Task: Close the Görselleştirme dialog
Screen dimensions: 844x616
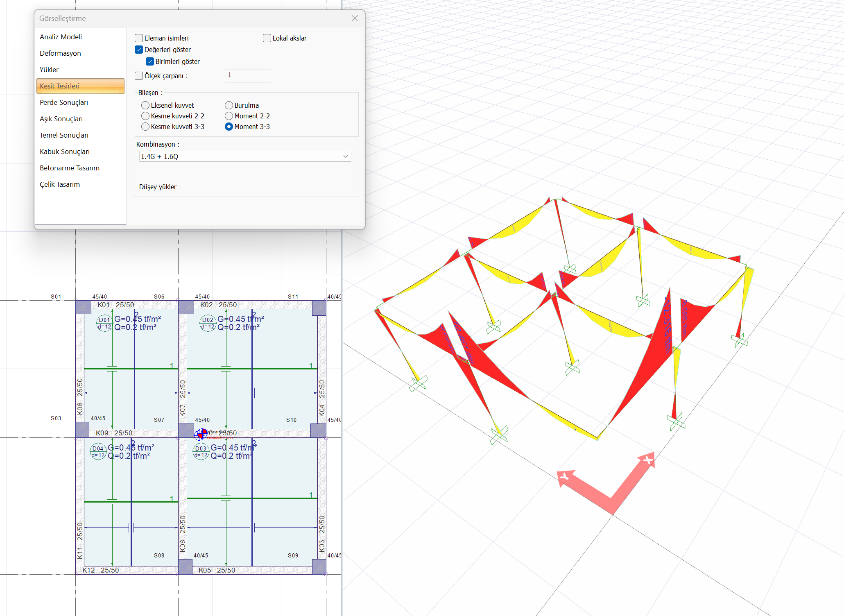Action: point(355,18)
